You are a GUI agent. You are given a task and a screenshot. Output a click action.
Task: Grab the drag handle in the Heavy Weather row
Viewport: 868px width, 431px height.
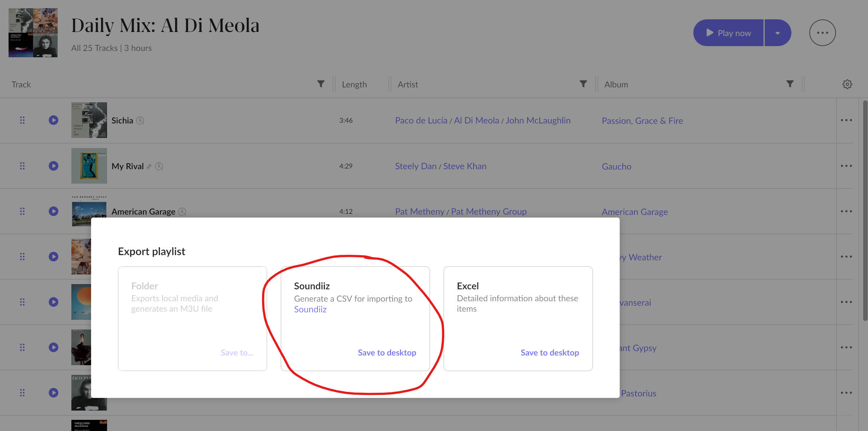[22, 257]
